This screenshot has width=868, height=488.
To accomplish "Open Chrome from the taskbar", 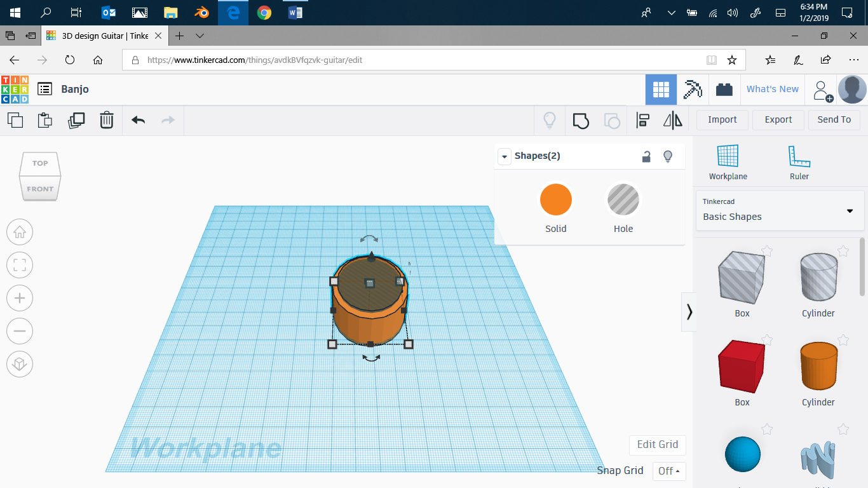I will pos(264,13).
